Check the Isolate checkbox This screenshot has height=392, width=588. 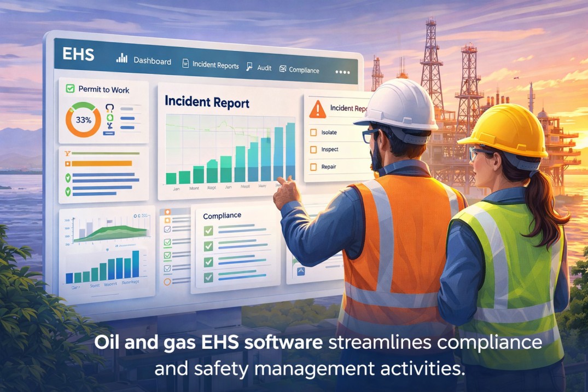(x=313, y=132)
